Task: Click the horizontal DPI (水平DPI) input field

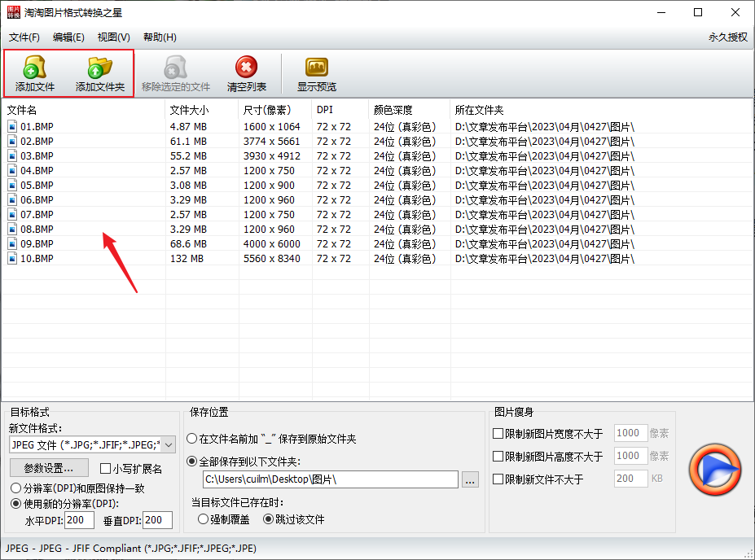Action: tap(80, 520)
